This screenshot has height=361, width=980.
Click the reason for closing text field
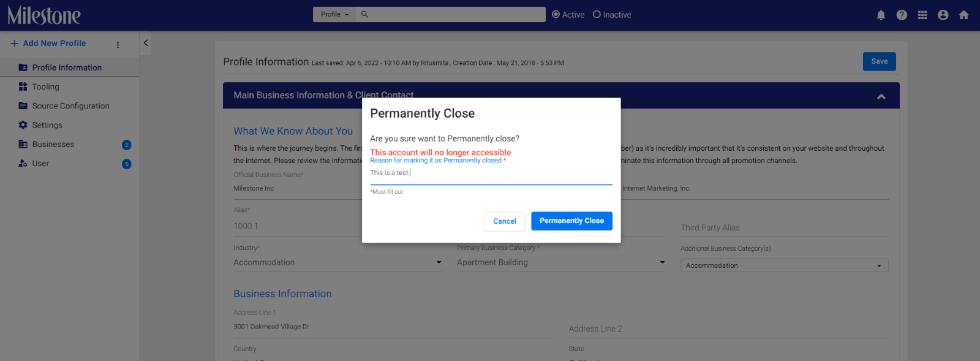(491, 174)
